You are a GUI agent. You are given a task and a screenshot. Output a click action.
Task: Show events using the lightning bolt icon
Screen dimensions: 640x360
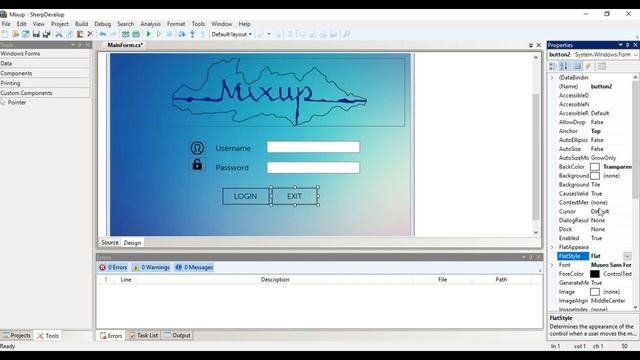[588, 66]
